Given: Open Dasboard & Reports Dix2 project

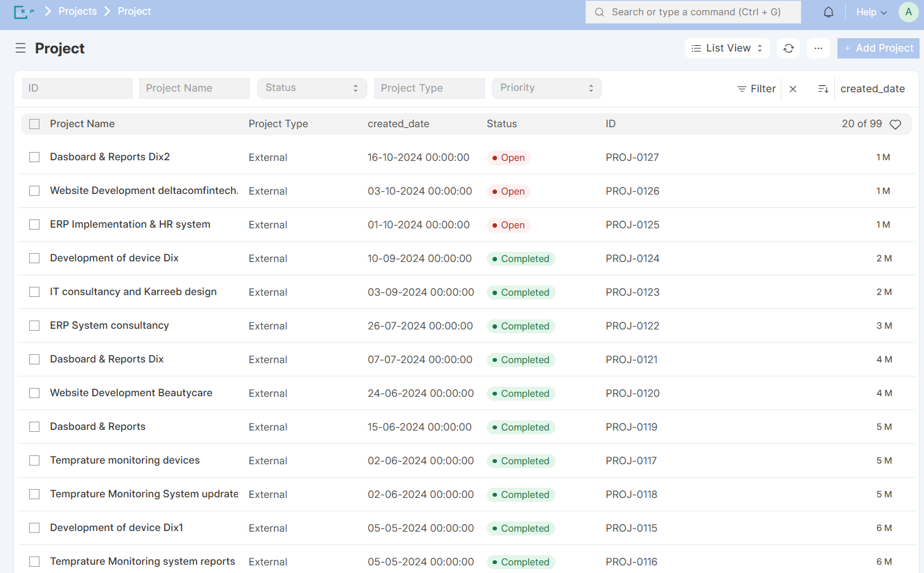Looking at the screenshot, I should coord(110,157).
